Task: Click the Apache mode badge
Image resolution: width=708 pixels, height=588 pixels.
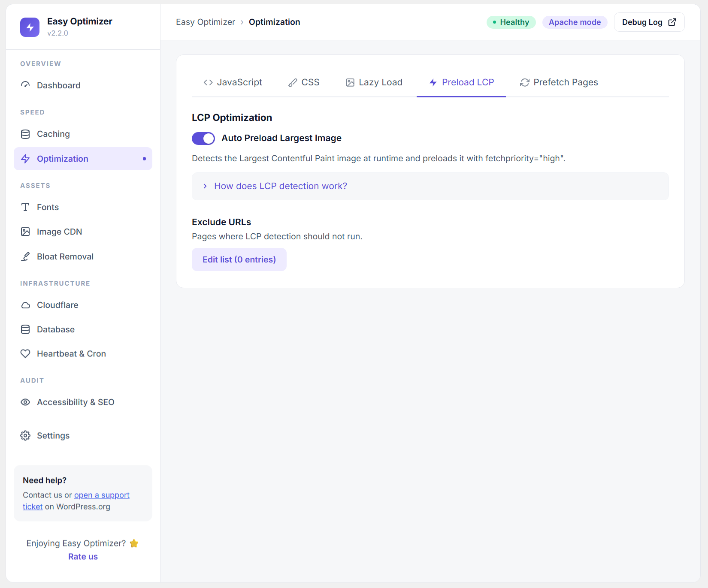Action: pos(575,22)
